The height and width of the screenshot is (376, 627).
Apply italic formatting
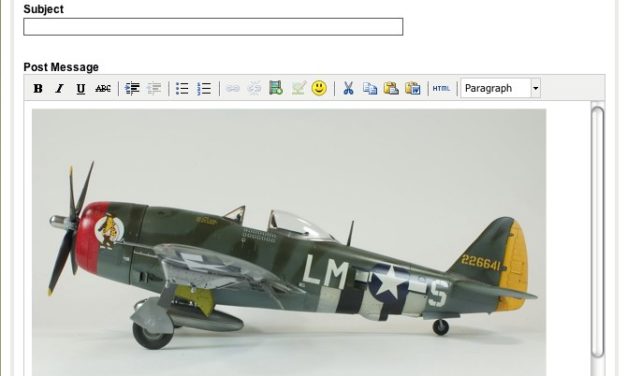pos(59,88)
